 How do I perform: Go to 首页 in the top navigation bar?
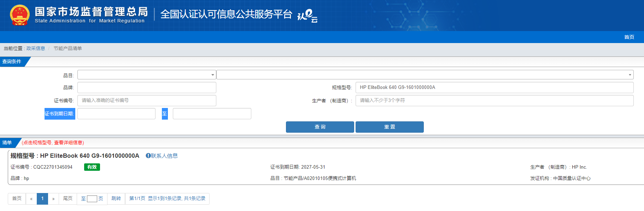[x=629, y=37]
